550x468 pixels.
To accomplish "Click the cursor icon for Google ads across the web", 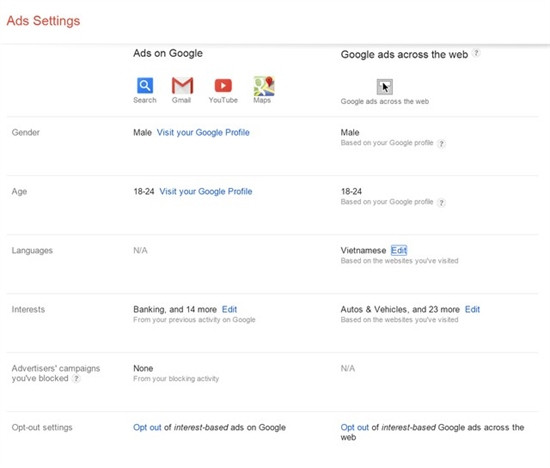I will (x=385, y=87).
